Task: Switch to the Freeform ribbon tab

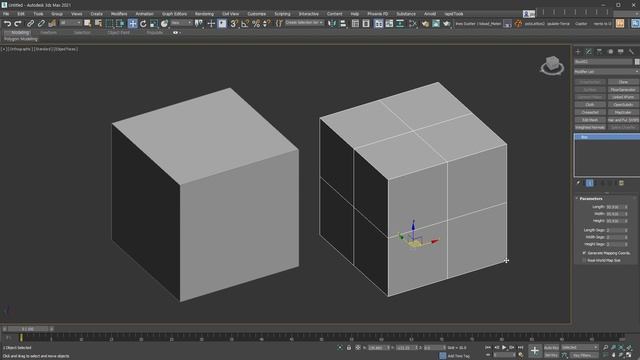Action: 49,33
